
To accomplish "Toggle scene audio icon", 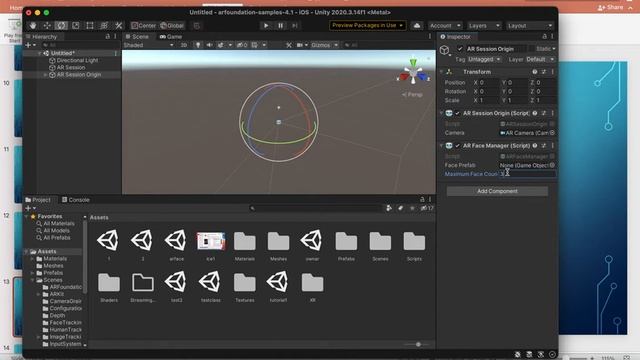I will [209, 45].
